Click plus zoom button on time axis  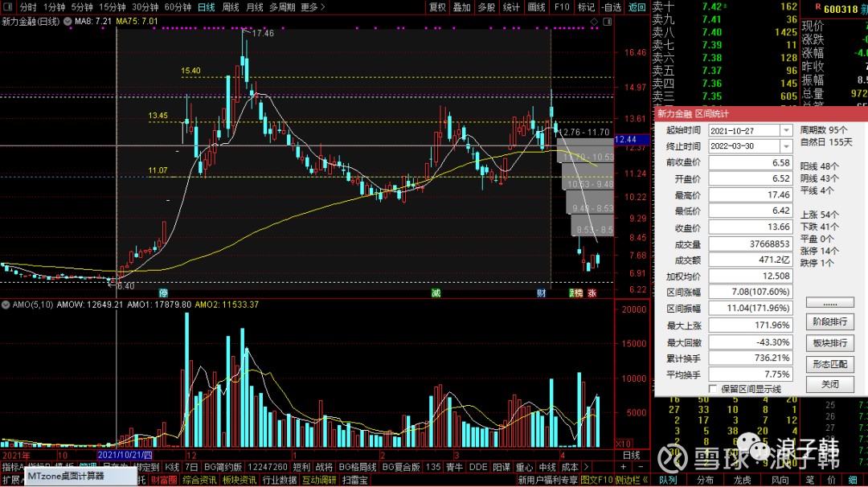(624, 468)
